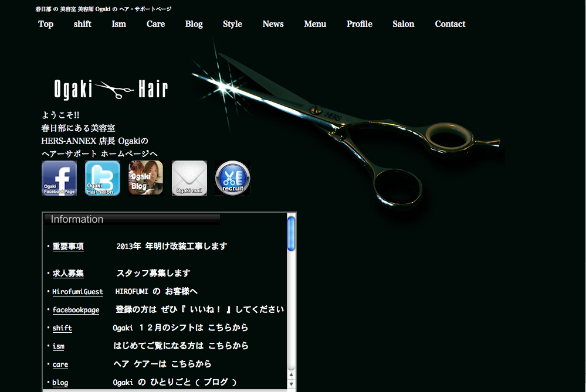Click the Ogaki Hair logo
Viewport: 586px width, 392px height.
pyautogui.click(x=111, y=90)
